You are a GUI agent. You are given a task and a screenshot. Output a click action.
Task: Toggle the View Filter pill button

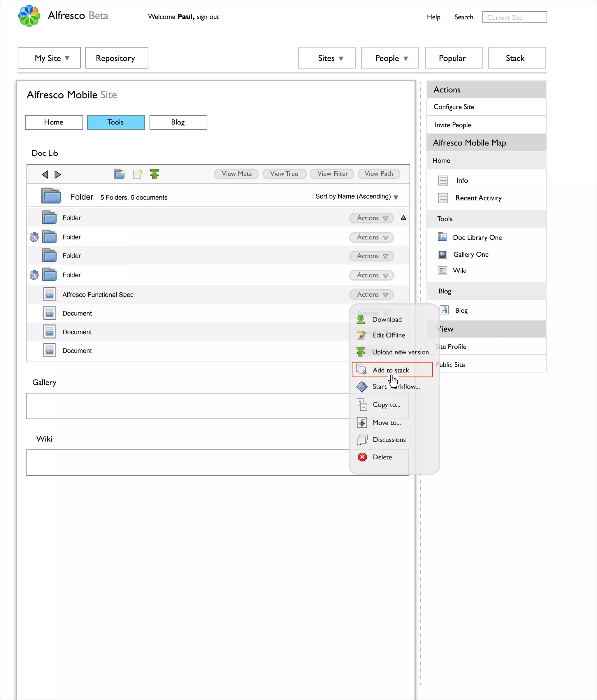coord(332,174)
